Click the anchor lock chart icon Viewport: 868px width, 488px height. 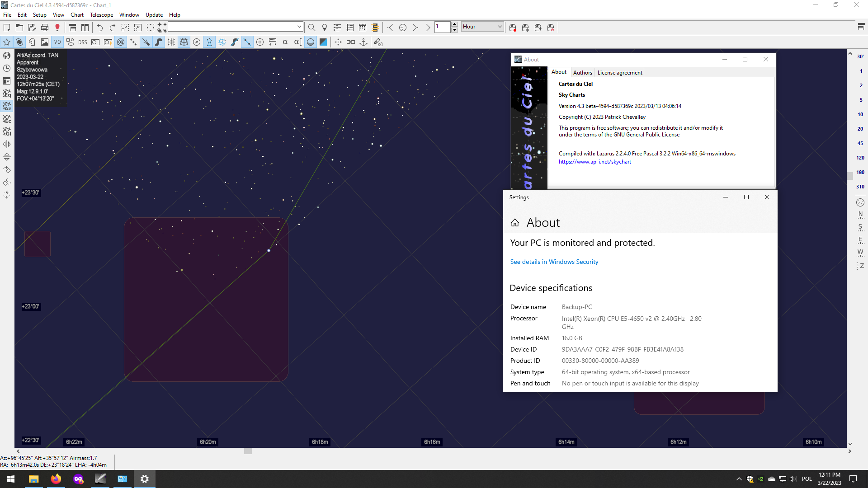(x=363, y=42)
